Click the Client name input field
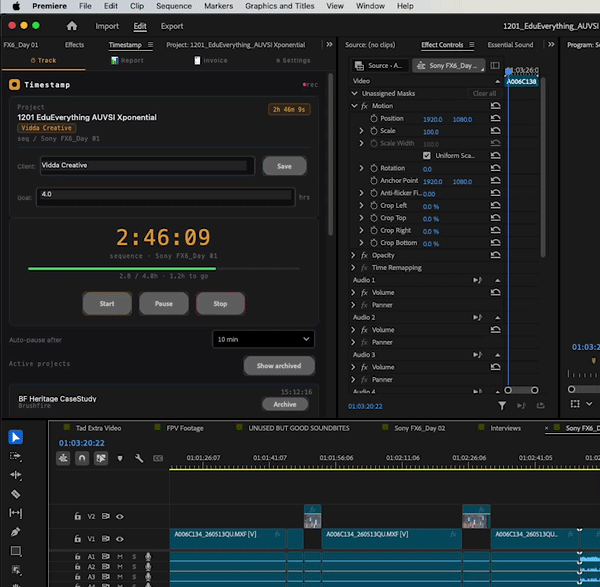This screenshot has height=587, width=600. [x=147, y=165]
